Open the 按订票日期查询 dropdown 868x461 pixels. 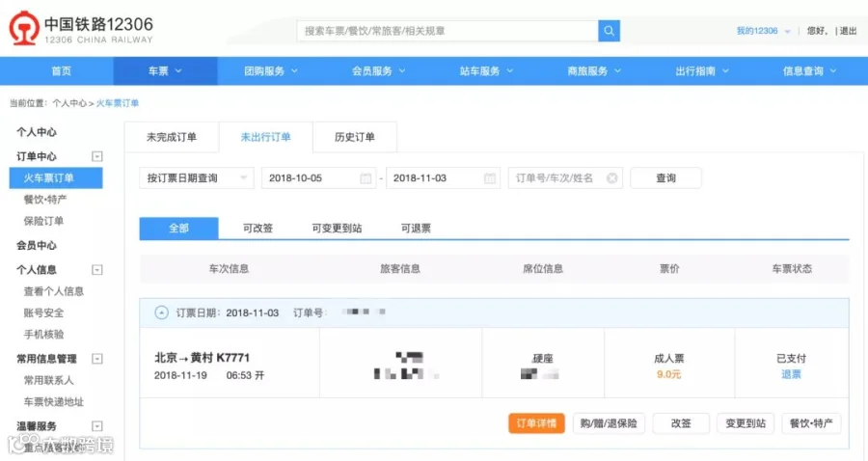point(197,178)
